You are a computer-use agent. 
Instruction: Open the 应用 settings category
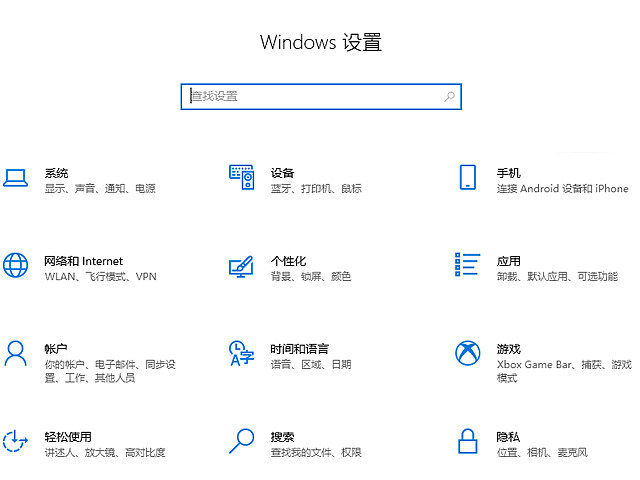[x=509, y=261]
